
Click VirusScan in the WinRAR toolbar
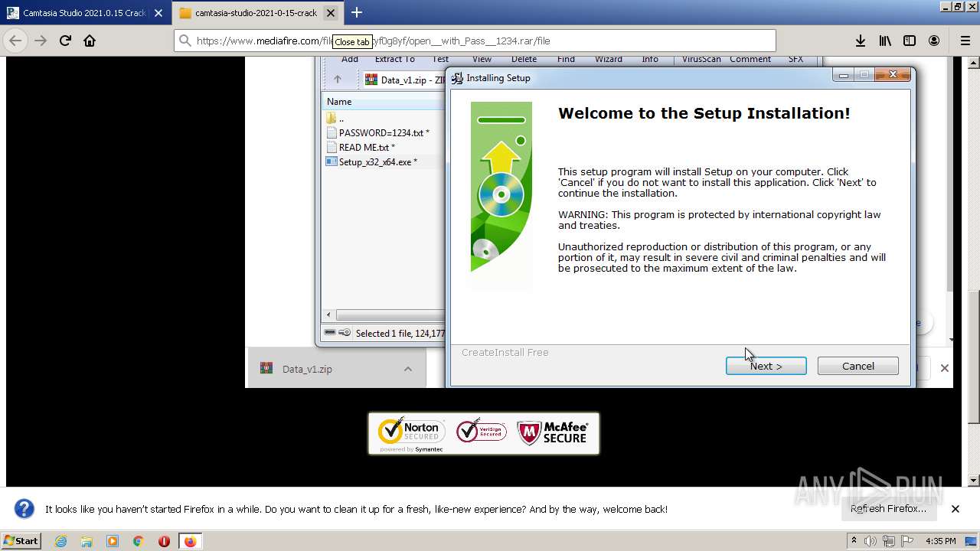click(701, 59)
